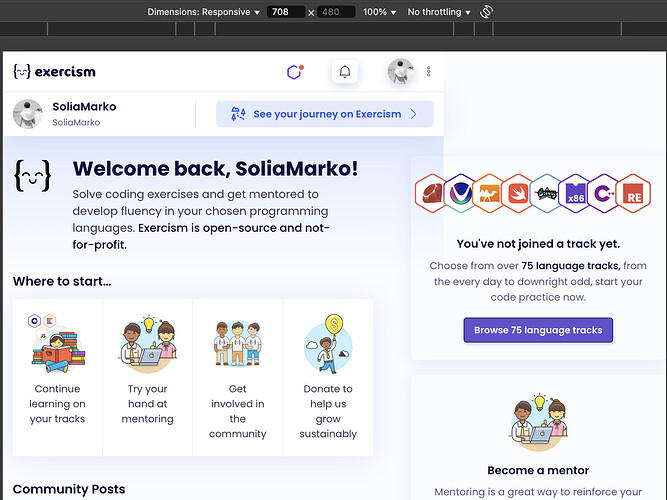Screen dimensions: 667x500
Task: Open the reputation hexagon icon
Action: pos(294,71)
